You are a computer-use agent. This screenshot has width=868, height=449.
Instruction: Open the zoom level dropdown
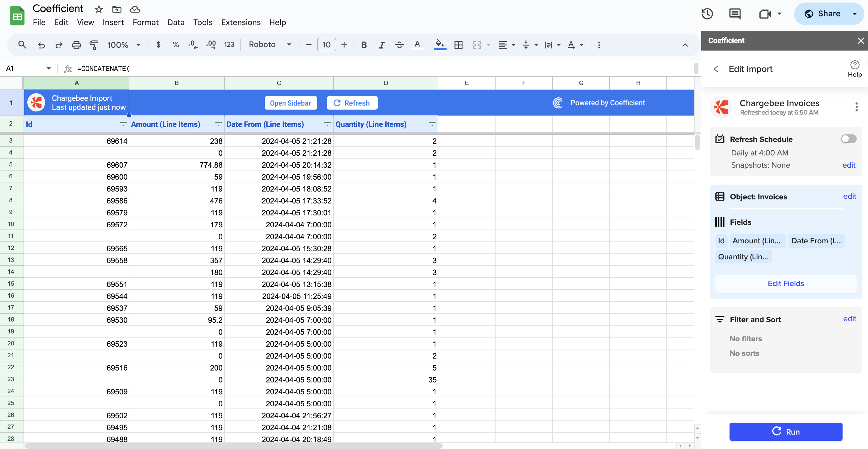pyautogui.click(x=124, y=45)
